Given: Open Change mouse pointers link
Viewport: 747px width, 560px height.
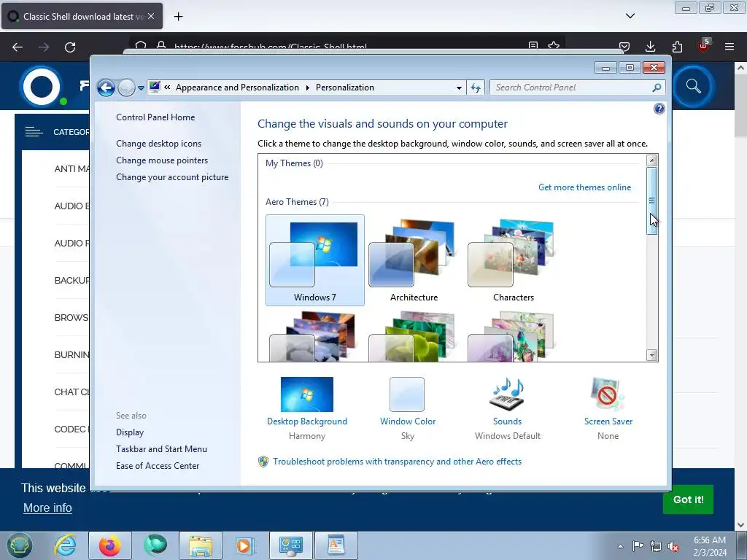Looking at the screenshot, I should [x=162, y=160].
